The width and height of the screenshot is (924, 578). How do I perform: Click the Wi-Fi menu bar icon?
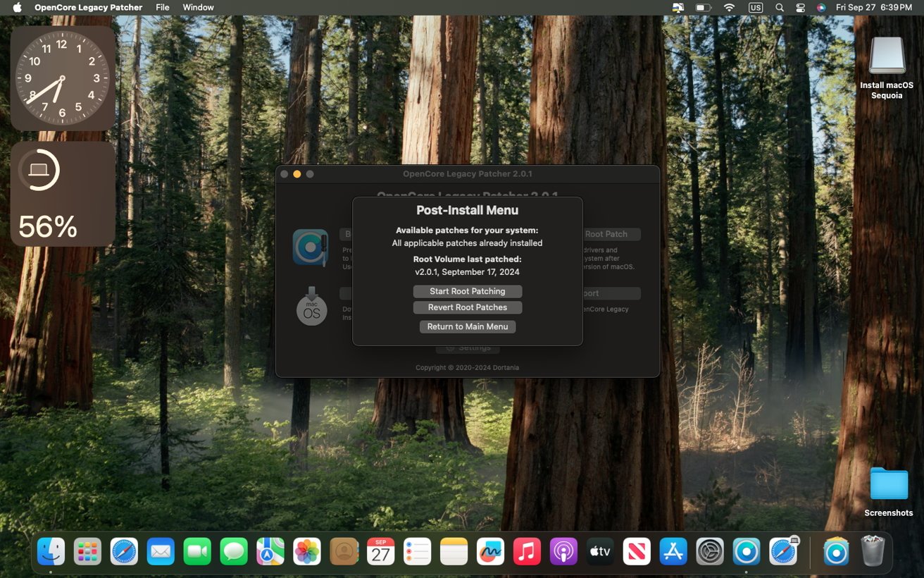(x=729, y=7)
